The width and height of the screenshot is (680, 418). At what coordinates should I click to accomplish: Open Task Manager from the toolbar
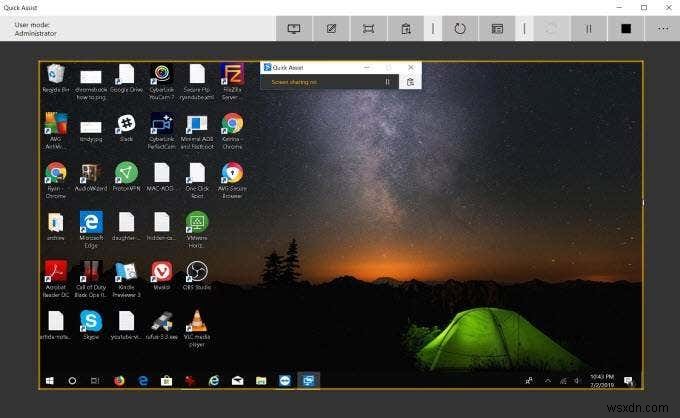497,29
